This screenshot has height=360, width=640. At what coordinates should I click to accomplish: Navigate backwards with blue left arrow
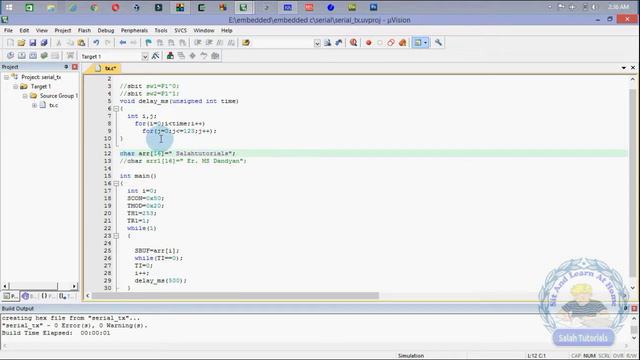[x=122, y=43]
